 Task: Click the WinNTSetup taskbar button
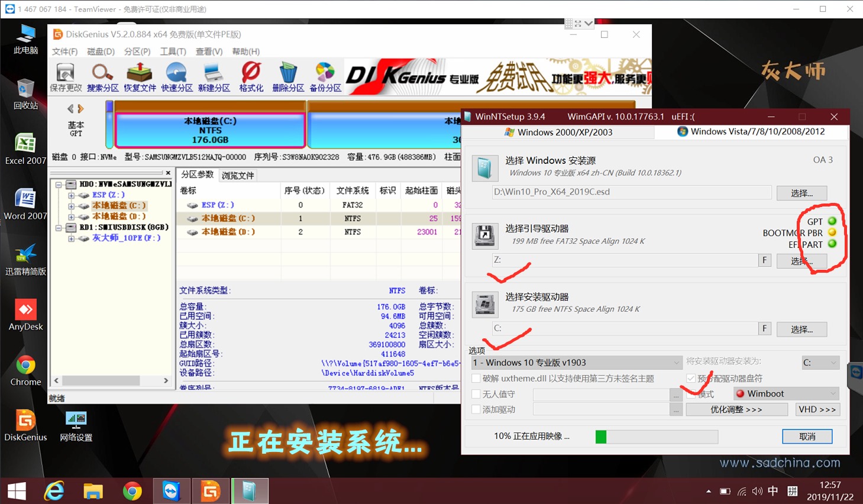click(250, 491)
